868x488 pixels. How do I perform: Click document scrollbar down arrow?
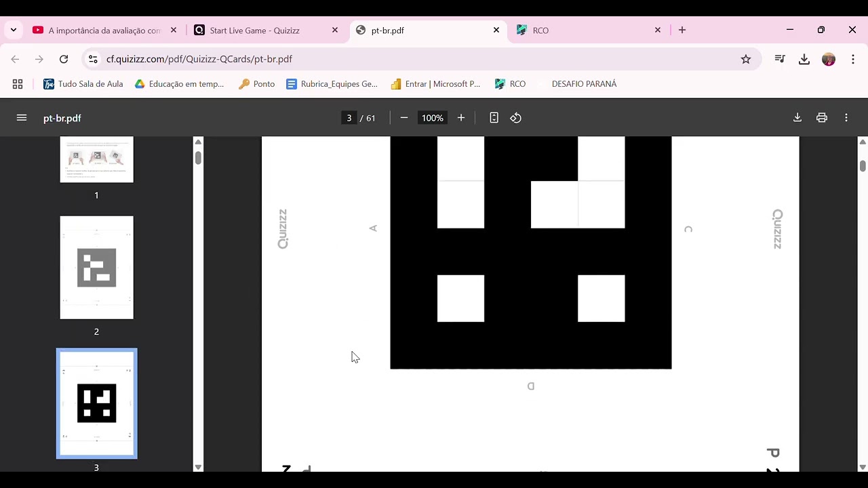click(x=863, y=467)
